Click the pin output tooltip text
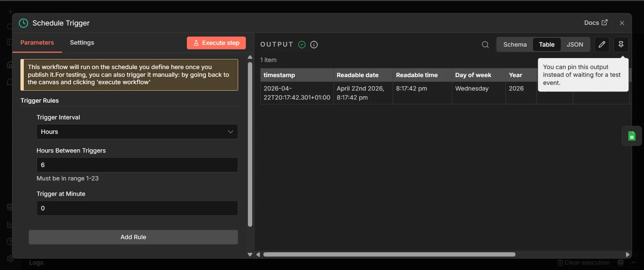644x270 pixels. coord(582,75)
